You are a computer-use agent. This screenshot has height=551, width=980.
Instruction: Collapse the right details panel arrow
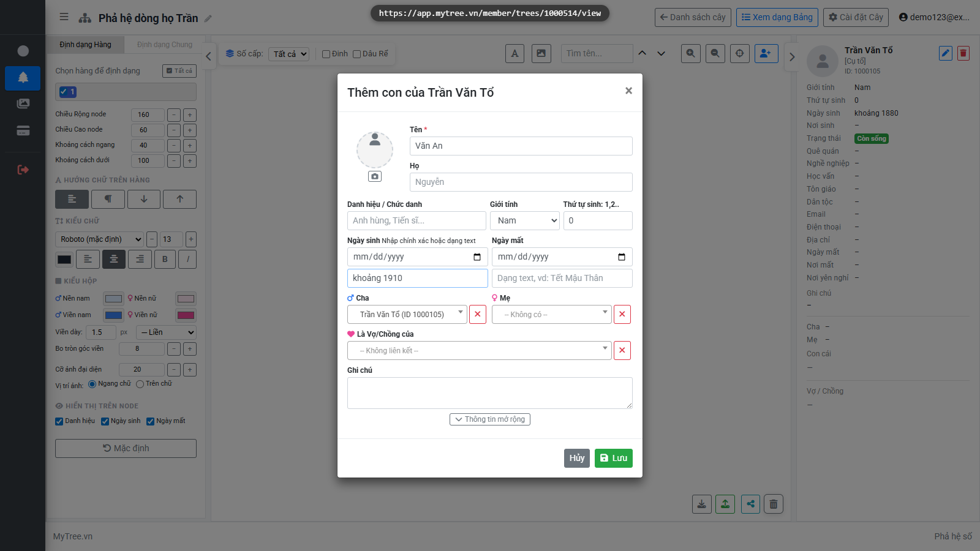792,57
